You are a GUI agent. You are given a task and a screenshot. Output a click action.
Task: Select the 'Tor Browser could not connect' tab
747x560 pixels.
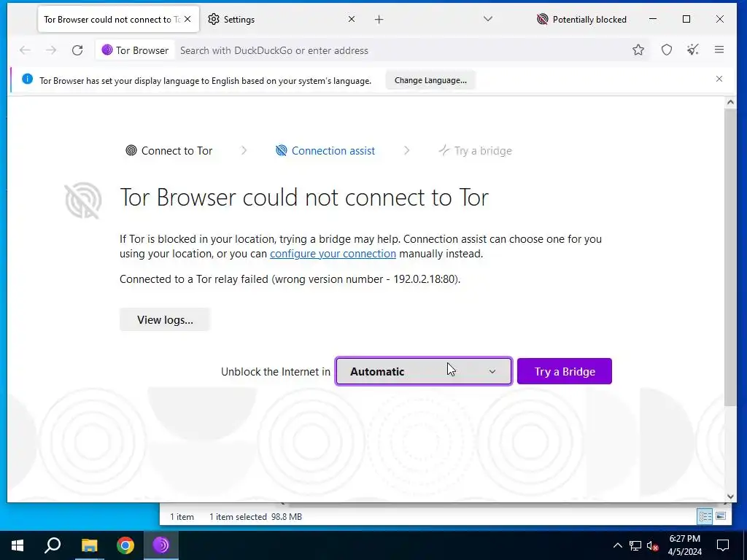point(118,20)
